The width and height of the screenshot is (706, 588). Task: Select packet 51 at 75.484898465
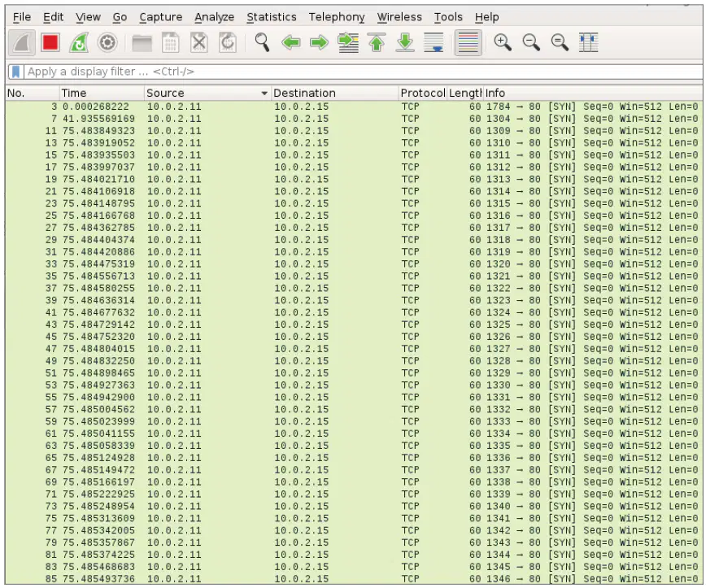354,373
